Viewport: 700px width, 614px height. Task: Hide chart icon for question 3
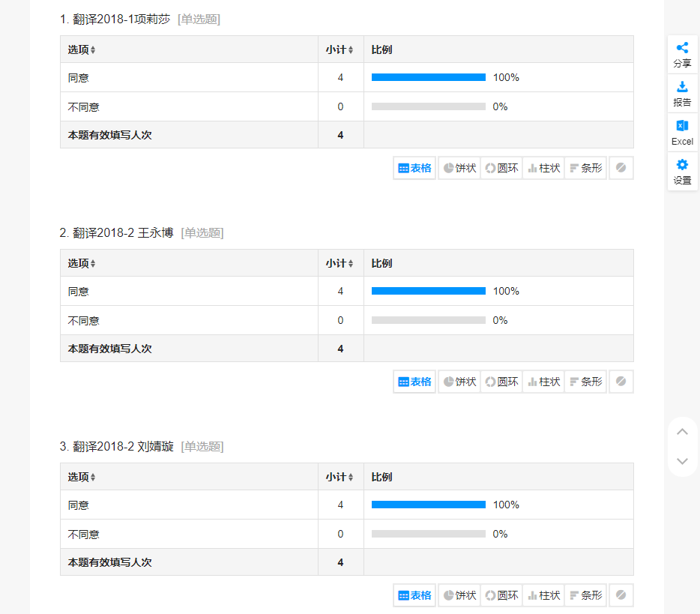(621, 595)
